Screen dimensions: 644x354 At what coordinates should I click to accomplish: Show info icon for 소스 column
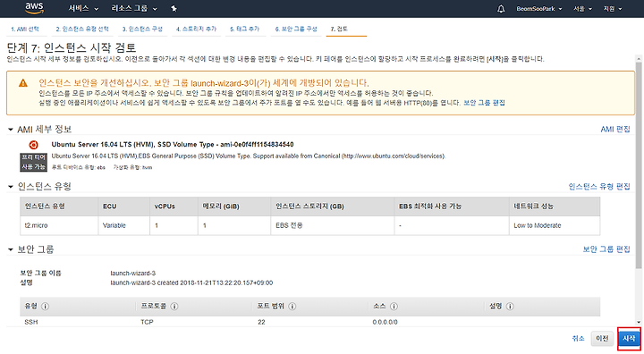click(x=394, y=307)
